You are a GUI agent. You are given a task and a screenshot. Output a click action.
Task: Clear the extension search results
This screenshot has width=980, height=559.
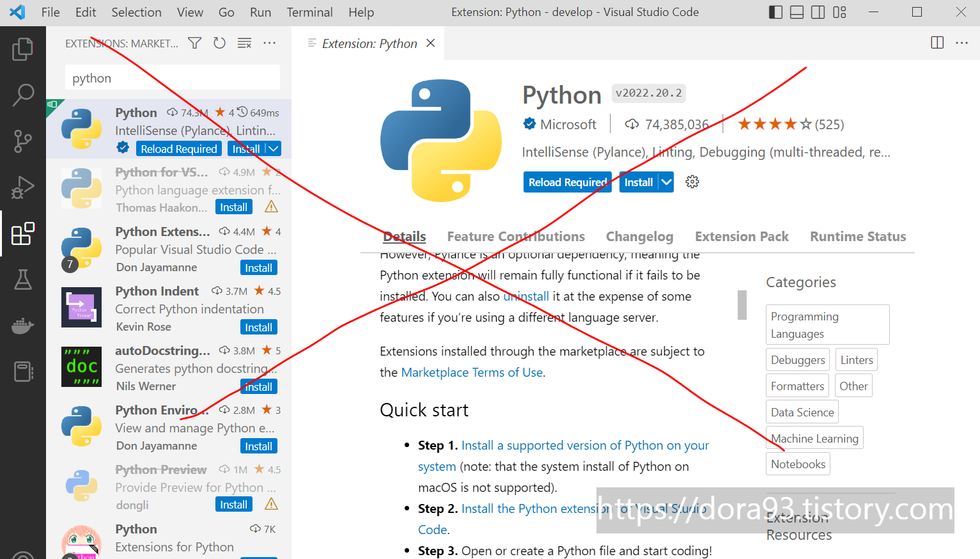244,43
